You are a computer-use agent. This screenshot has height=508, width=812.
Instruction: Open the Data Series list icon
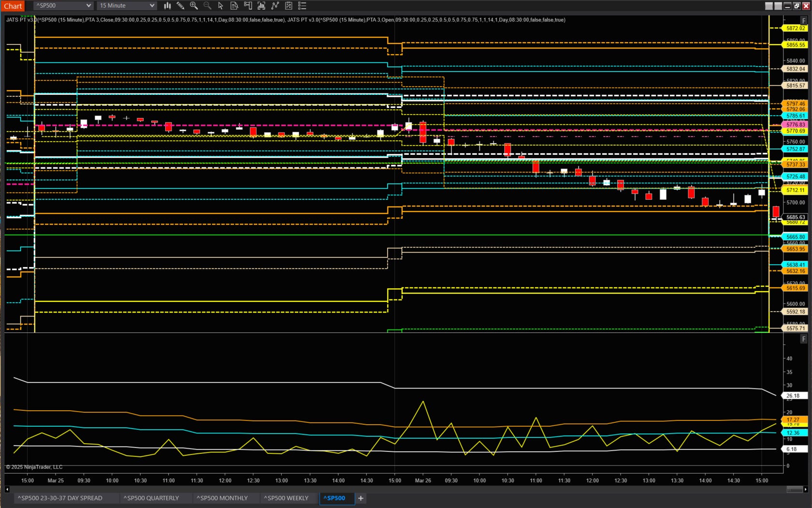302,5
